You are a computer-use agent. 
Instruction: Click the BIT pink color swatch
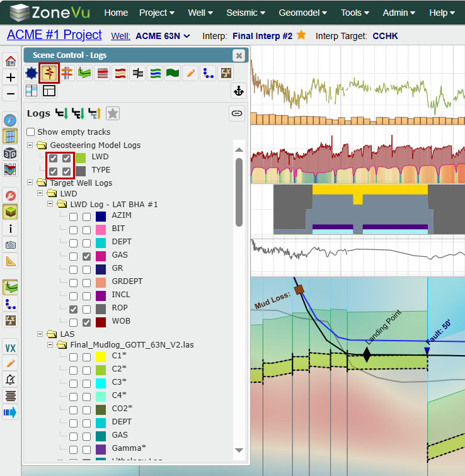101,230
